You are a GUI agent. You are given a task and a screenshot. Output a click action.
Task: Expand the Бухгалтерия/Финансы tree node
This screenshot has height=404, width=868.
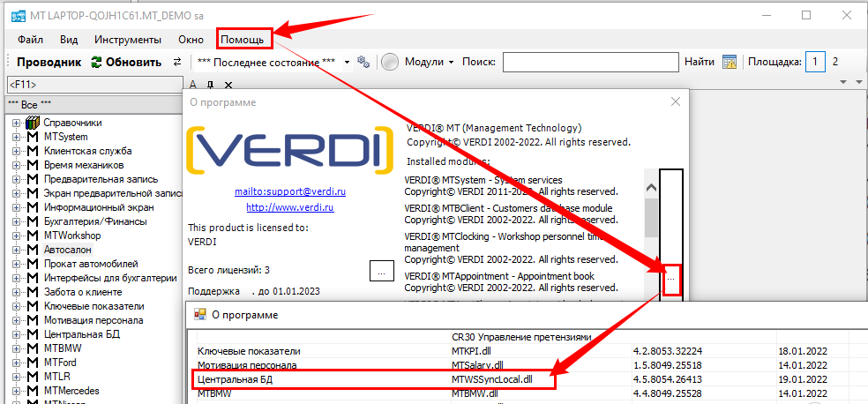(x=16, y=221)
